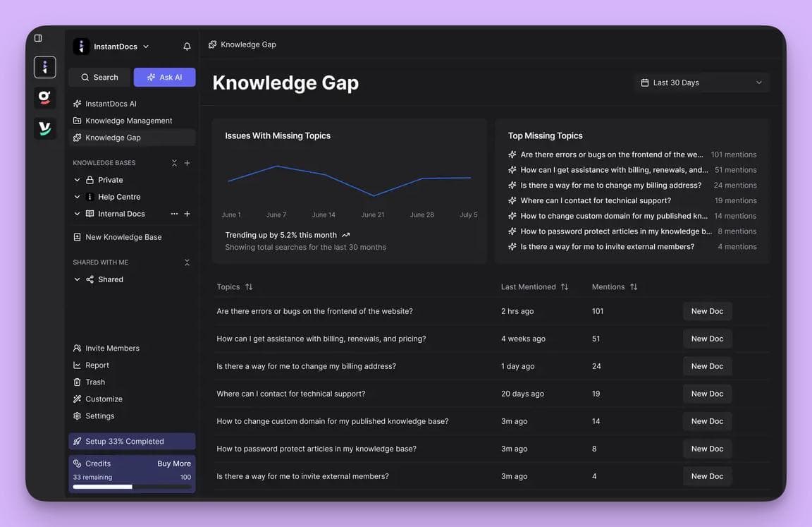
Task: Click the credits remaining progress bar
Action: [131, 486]
